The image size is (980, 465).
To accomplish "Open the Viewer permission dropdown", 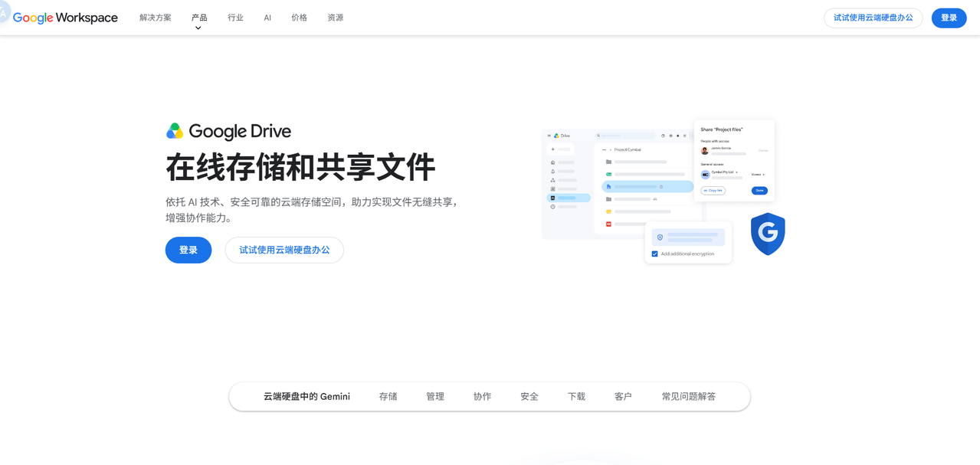I will 758,175.
